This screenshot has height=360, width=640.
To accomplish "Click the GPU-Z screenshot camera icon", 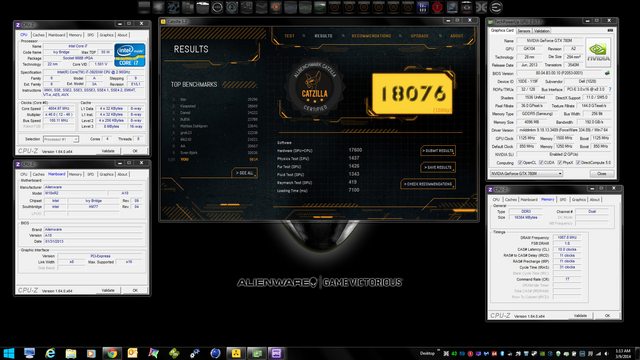I will pyautogui.click(x=610, y=31).
